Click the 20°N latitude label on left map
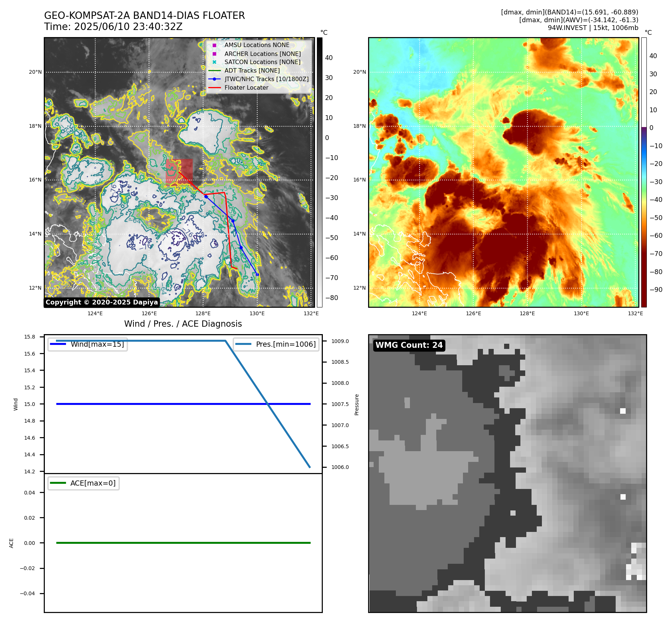672x626 pixels. [35, 72]
